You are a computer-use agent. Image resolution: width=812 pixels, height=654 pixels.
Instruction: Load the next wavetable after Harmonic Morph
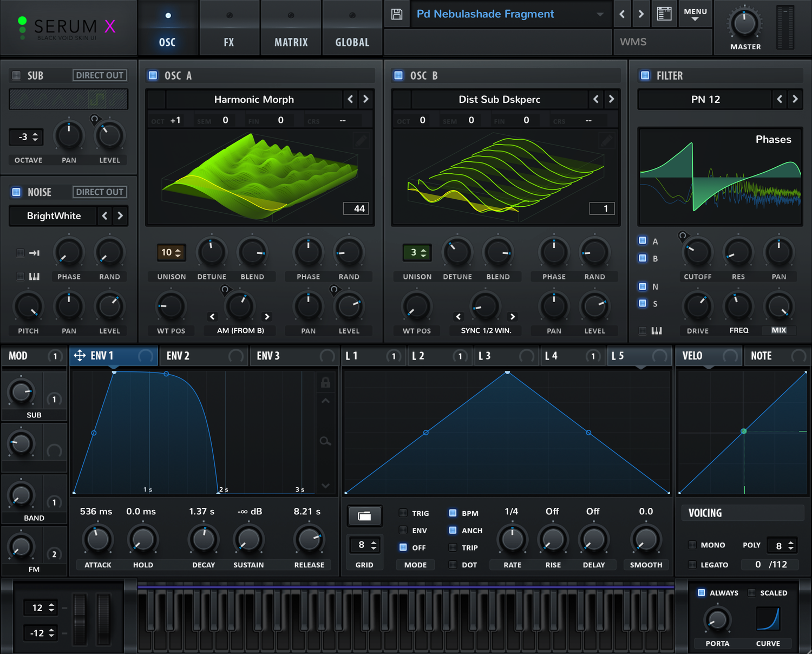(x=365, y=99)
